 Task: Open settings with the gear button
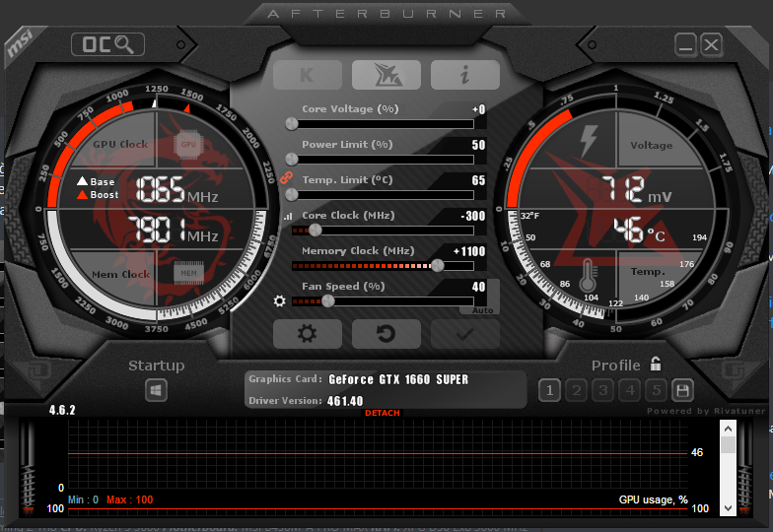[x=308, y=333]
